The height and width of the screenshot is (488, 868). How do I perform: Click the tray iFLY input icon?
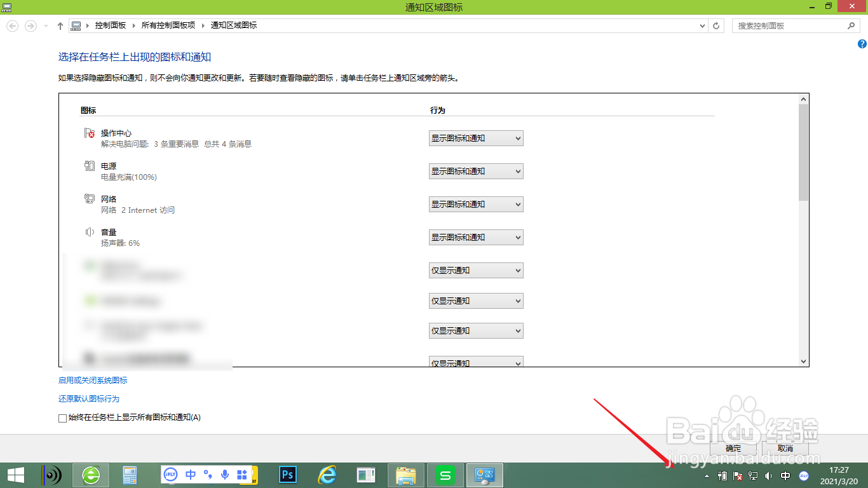[803, 475]
